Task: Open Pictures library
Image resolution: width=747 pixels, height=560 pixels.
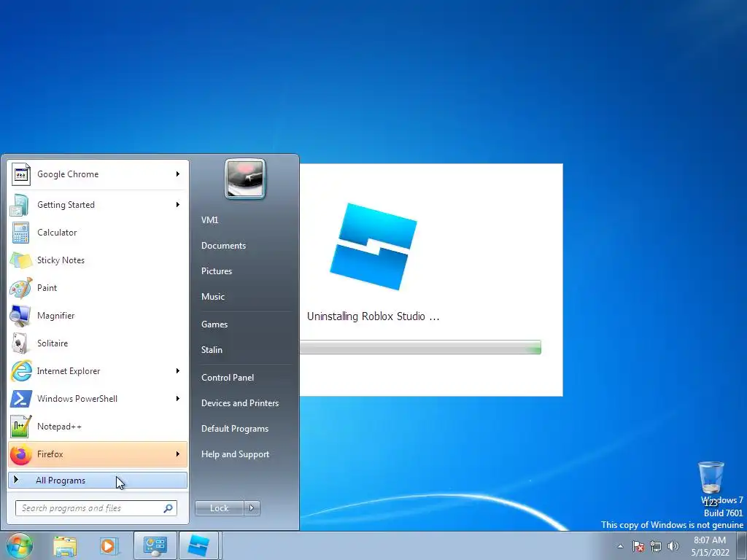Action: click(217, 271)
